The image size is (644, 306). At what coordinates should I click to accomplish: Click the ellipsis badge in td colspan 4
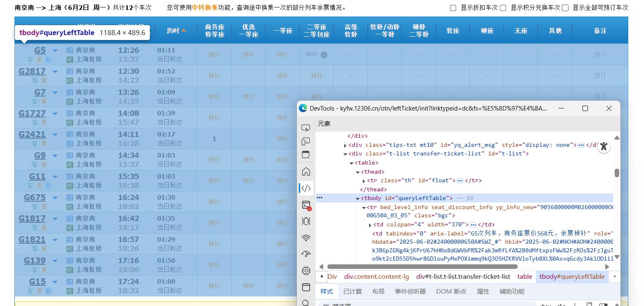click(x=473, y=225)
